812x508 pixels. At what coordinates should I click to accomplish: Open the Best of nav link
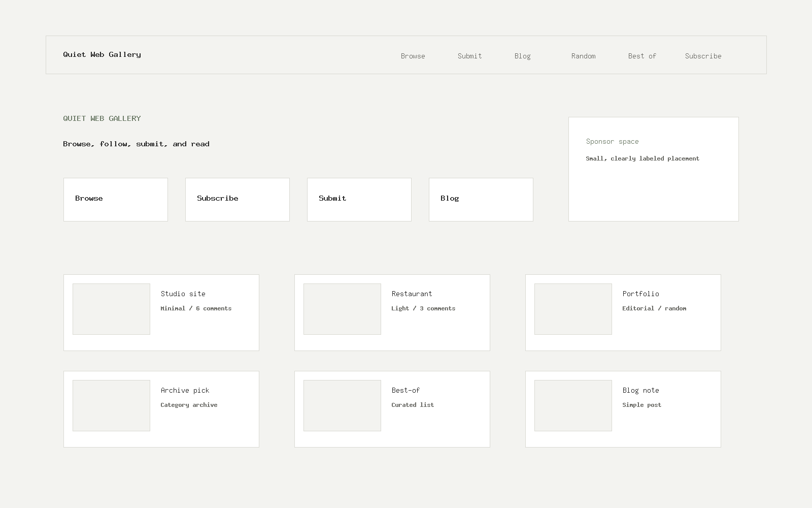pos(642,56)
